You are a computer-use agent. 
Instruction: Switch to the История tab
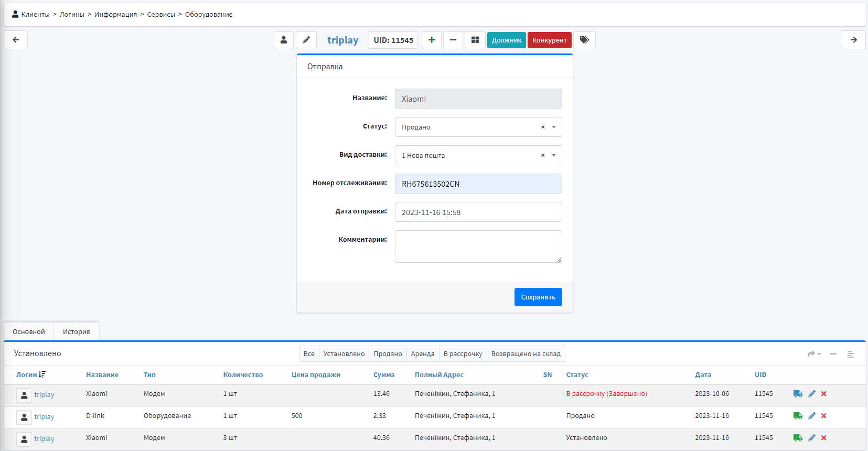point(76,331)
